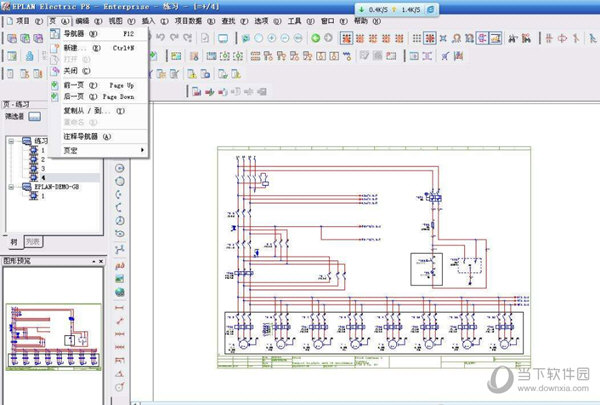Select 后一页 Page Down menu entry
Screen dimensions: 600x405
[x=99, y=96]
